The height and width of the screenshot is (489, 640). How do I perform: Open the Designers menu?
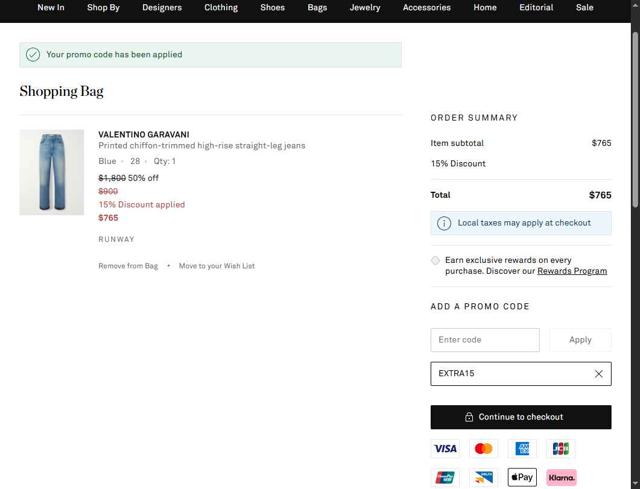[162, 7]
